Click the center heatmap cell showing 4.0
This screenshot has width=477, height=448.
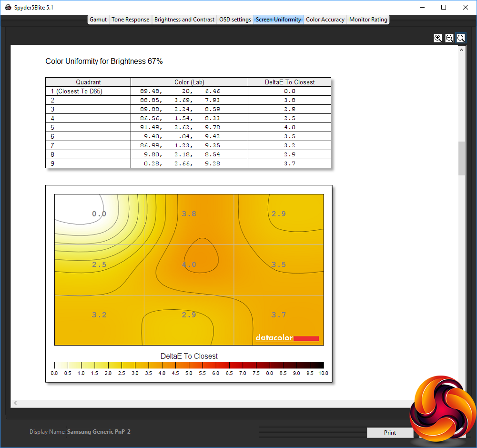tap(189, 265)
